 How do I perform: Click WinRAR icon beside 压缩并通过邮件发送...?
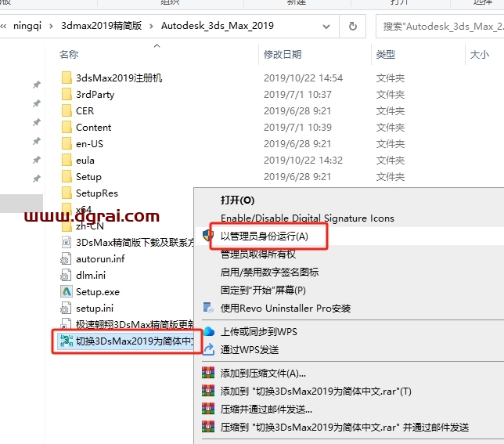[208, 409]
